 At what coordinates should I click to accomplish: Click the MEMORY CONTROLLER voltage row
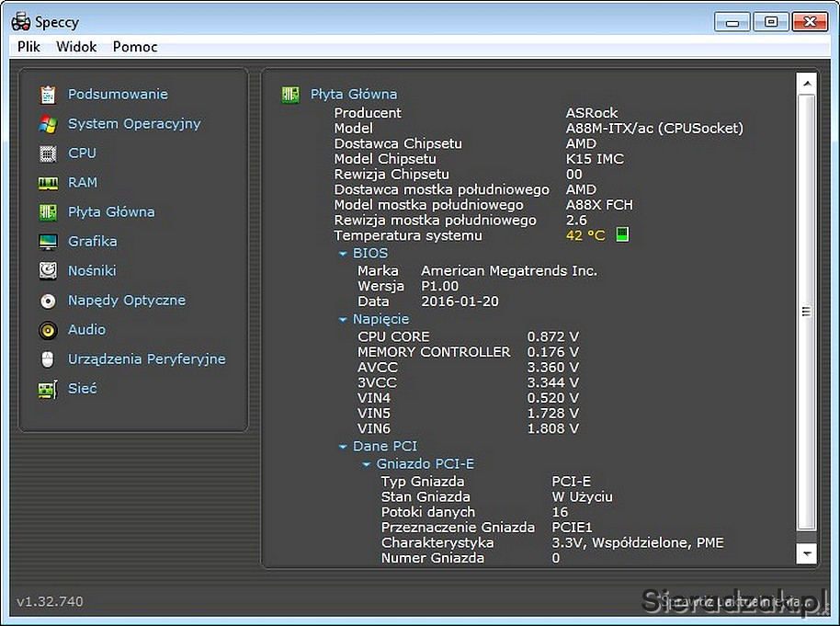[x=468, y=352]
